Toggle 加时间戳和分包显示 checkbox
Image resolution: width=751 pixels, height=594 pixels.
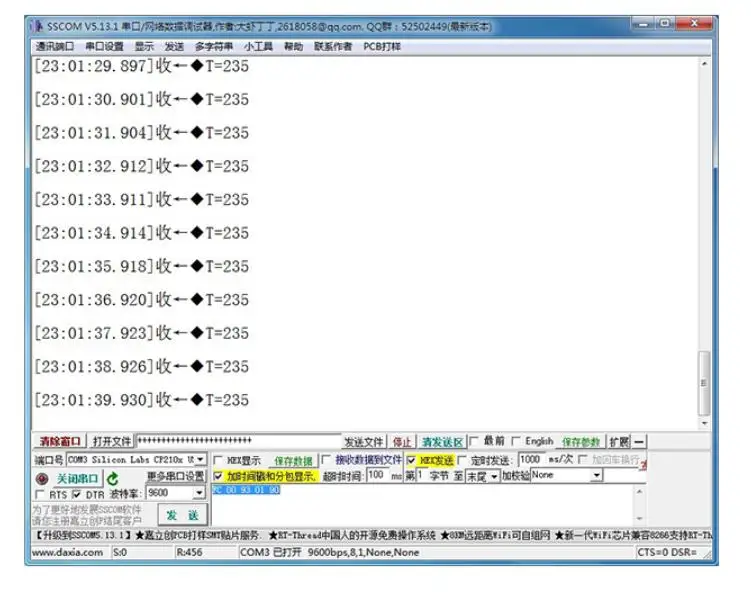(218, 476)
